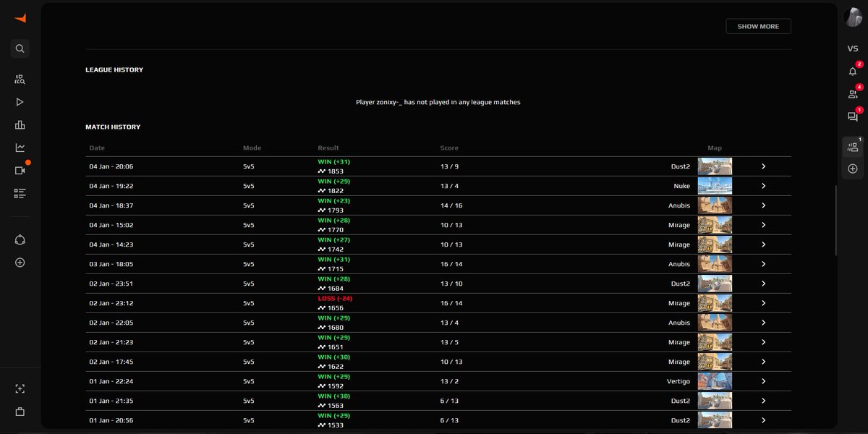Click the Mode column header
This screenshot has width=868, height=434.
tap(252, 148)
